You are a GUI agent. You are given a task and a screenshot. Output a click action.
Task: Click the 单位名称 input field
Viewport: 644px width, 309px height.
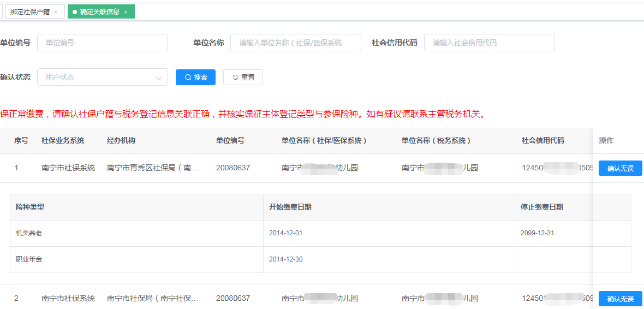click(x=295, y=43)
